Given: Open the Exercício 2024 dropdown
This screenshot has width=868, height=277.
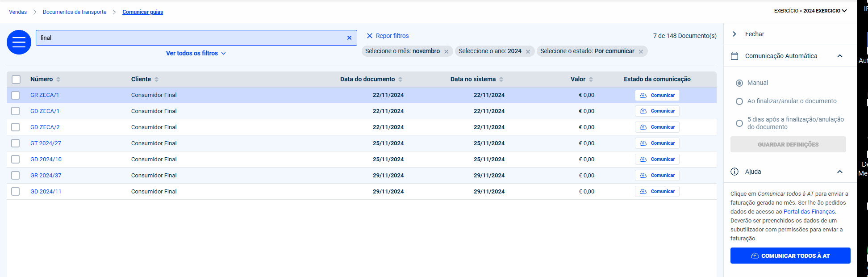Looking at the screenshot, I should click(810, 11).
